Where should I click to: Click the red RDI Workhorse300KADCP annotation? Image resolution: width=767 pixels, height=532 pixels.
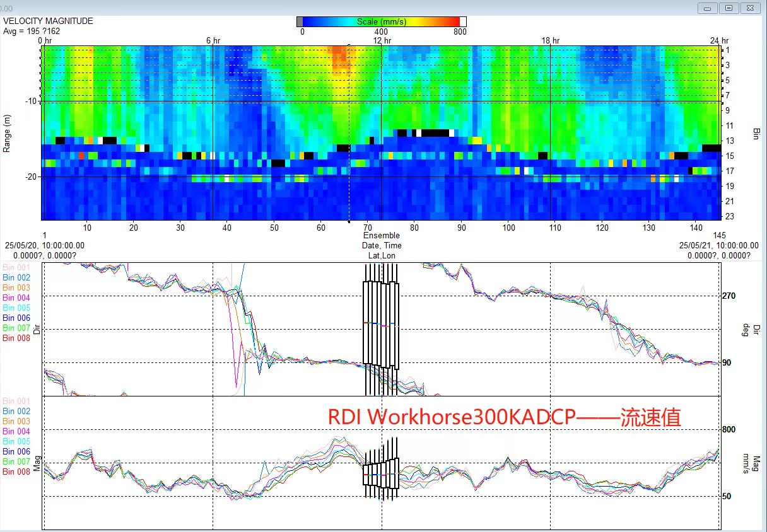[504, 417]
